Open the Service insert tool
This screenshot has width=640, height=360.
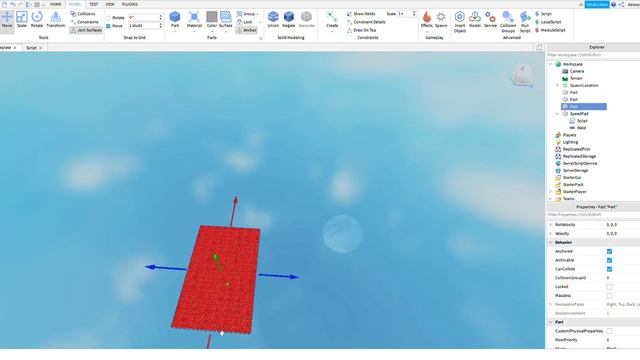click(490, 20)
